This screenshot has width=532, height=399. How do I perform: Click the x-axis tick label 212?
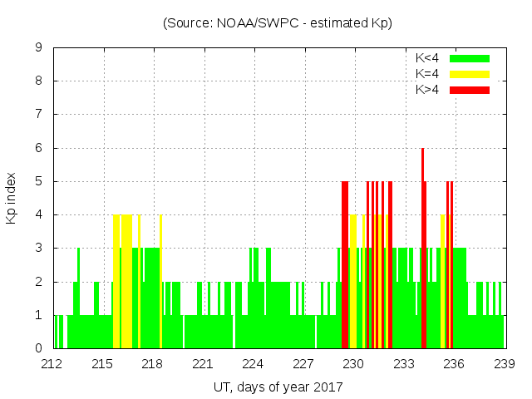[52, 364]
